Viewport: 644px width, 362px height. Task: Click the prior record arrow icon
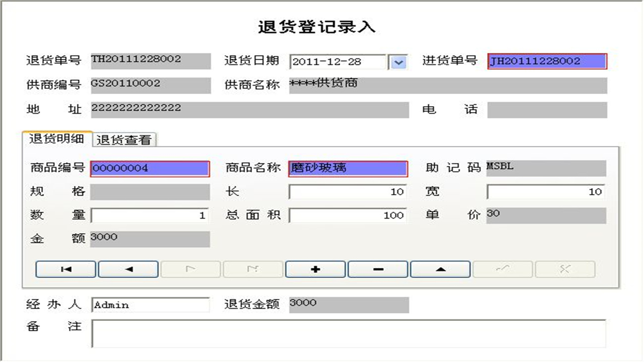coord(128,269)
